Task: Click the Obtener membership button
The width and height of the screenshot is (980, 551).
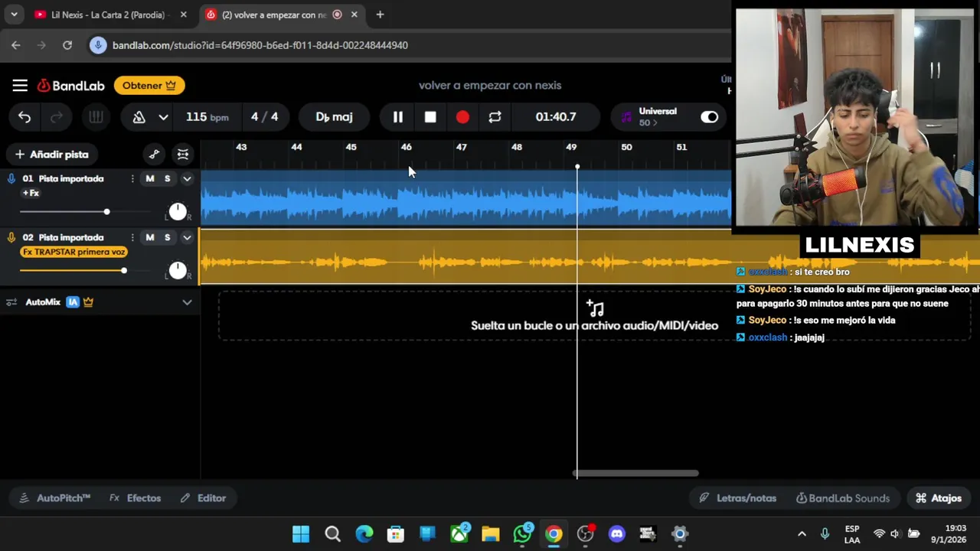Action: 149,86
